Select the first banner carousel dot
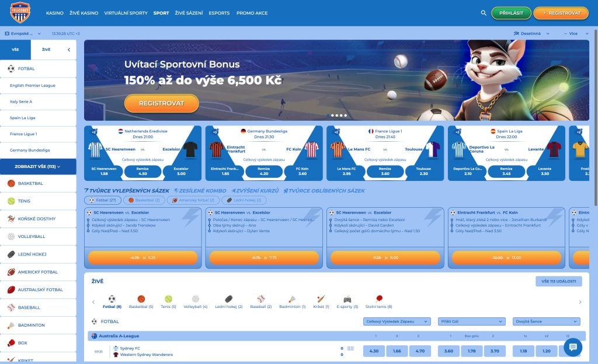This screenshot has height=364, width=598. [328, 116]
